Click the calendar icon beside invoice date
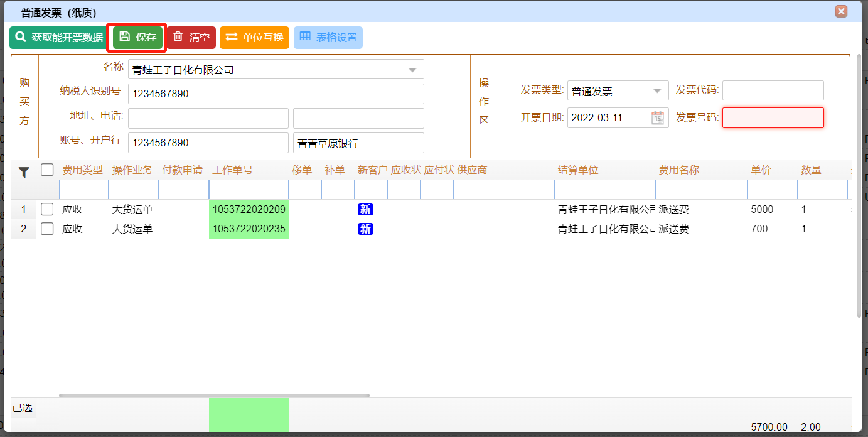The width and height of the screenshot is (868, 437). click(x=657, y=118)
